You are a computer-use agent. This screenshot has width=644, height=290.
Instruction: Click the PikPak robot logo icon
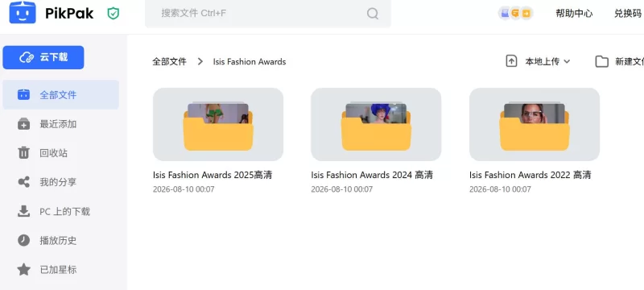pos(23,12)
